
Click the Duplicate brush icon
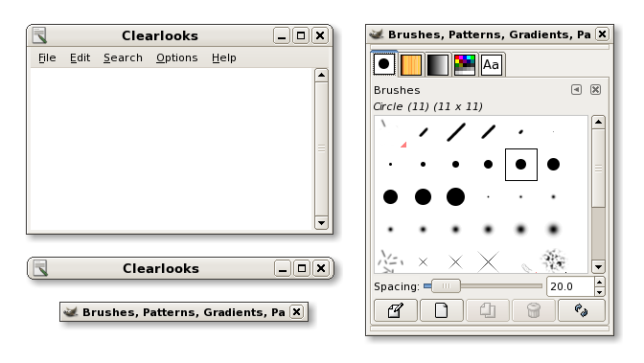tap(488, 310)
